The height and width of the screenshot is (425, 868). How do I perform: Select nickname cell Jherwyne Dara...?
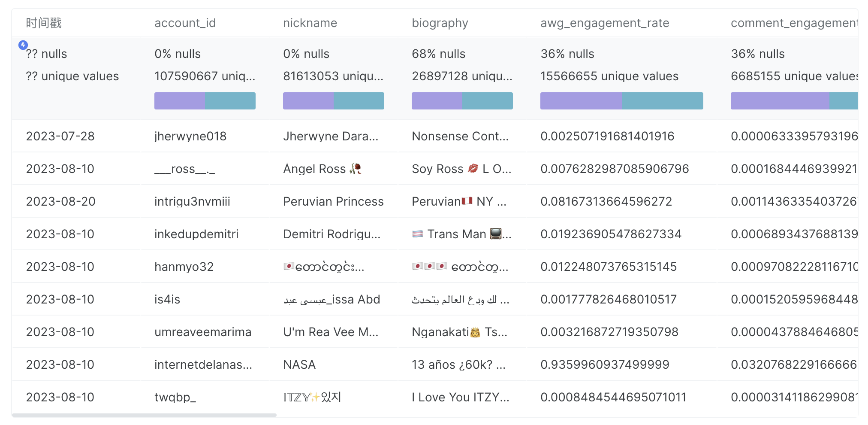(331, 136)
